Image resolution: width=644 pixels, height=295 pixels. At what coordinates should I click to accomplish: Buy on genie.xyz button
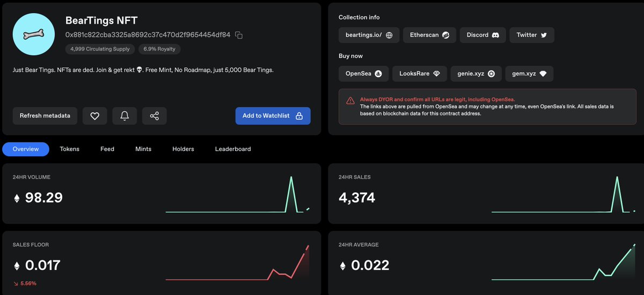click(x=475, y=74)
